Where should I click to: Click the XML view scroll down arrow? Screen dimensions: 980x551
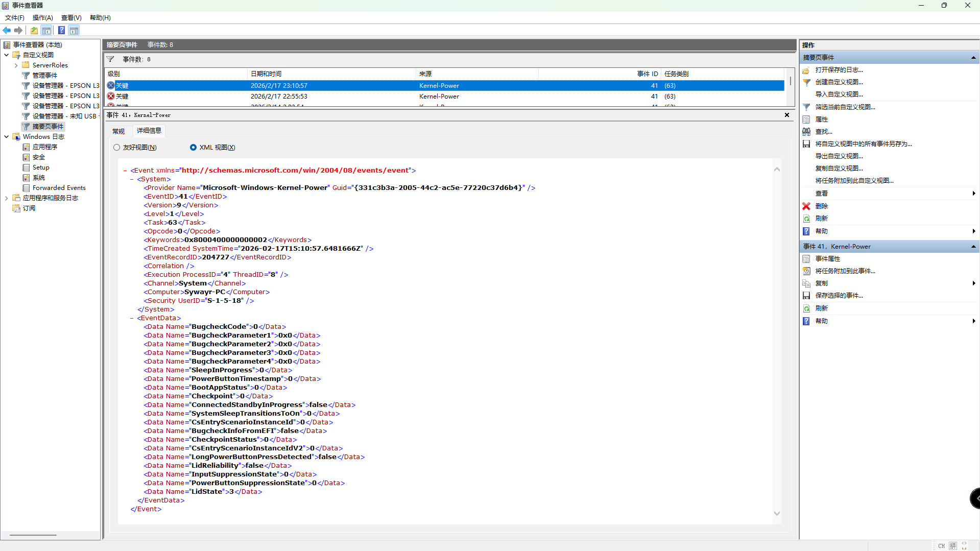pyautogui.click(x=777, y=514)
